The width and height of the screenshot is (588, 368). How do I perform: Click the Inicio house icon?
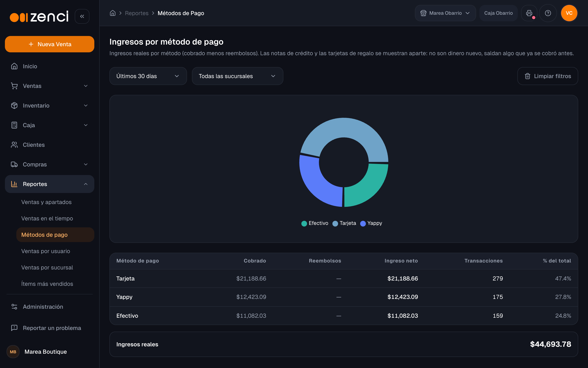click(14, 66)
